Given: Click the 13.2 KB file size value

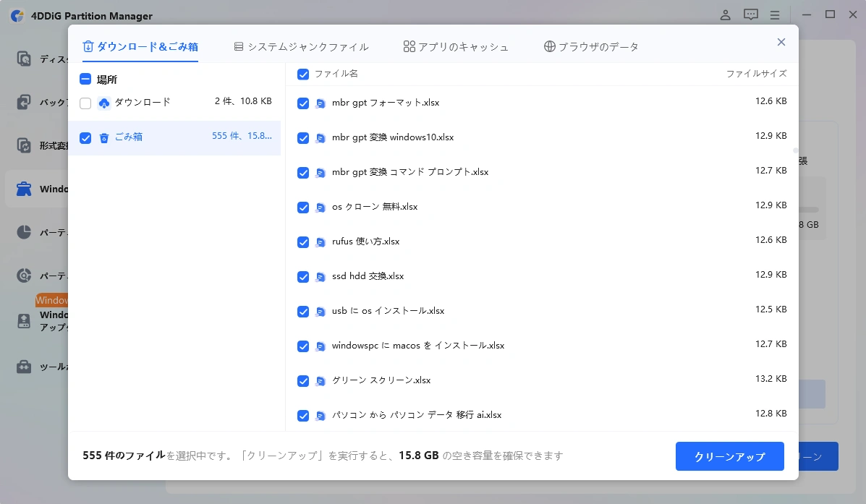Looking at the screenshot, I should pyautogui.click(x=771, y=379).
